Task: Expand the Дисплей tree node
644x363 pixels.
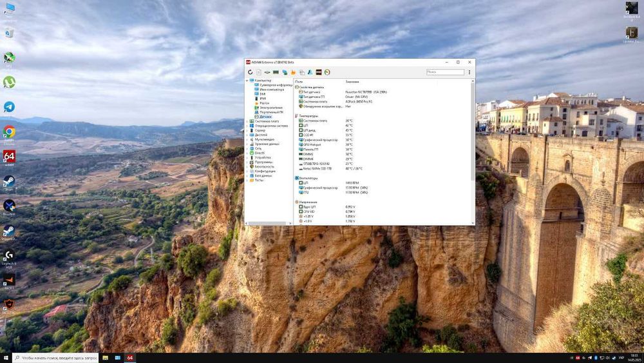Action: click(247, 135)
